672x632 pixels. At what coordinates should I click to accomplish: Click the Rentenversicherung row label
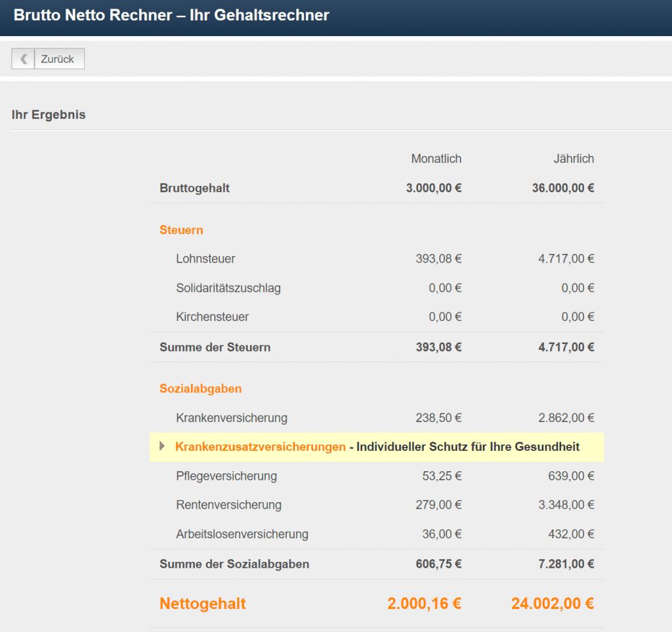(x=228, y=505)
